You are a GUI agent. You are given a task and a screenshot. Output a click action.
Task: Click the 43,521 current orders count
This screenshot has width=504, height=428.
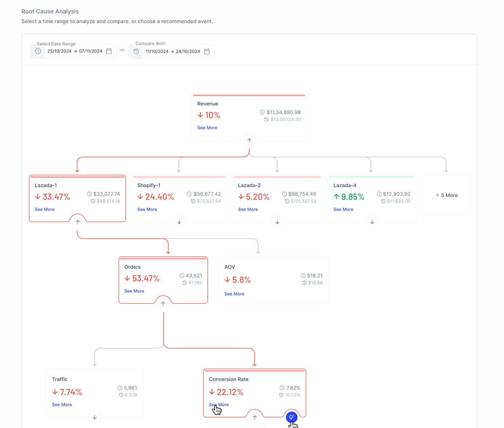(194, 275)
